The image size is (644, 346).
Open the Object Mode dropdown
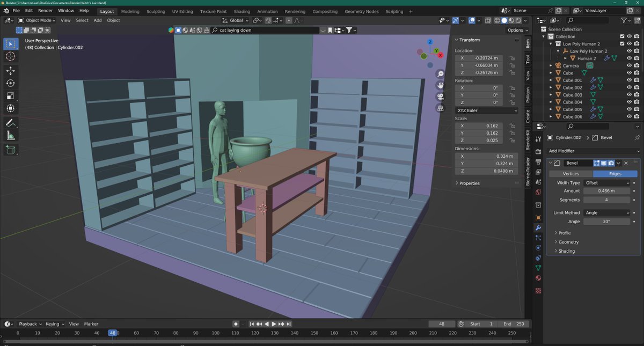(x=36, y=20)
